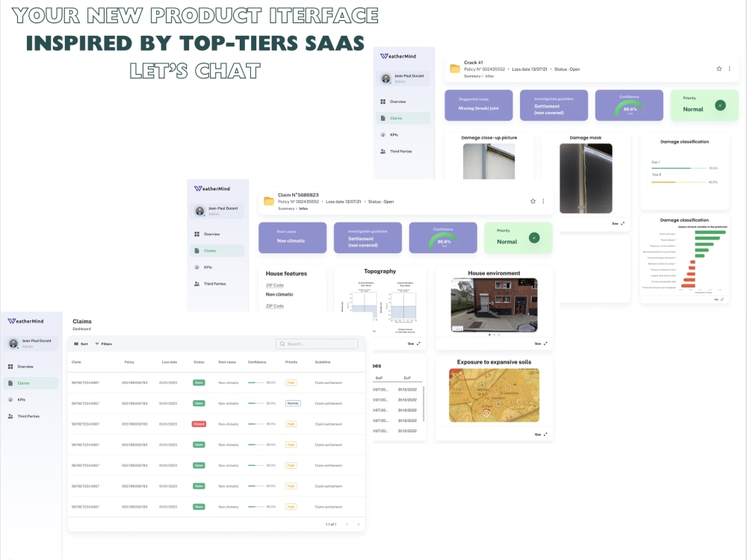This screenshot has height=560, width=747.
Task: Click the '1-1 of 1' pagination text
Action: point(331,524)
